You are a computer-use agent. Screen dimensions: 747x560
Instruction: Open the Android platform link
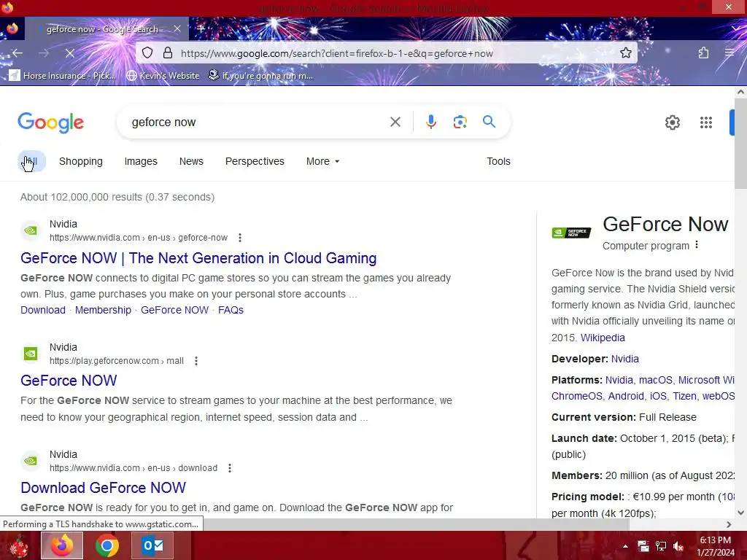coord(626,396)
